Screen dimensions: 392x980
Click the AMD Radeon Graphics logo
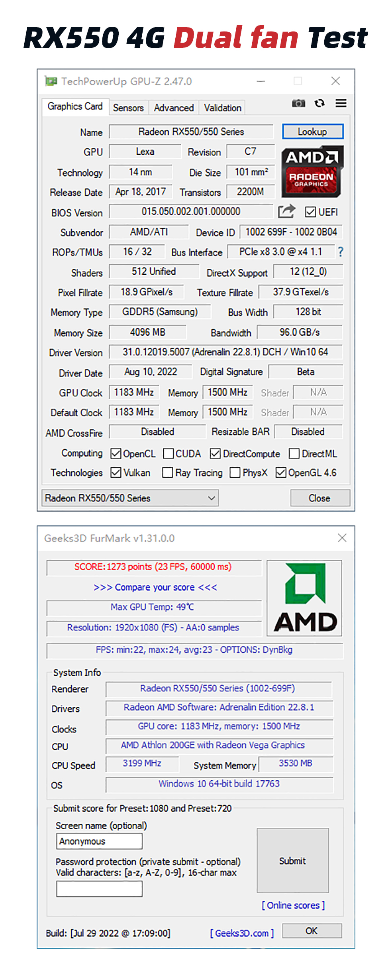click(x=312, y=172)
